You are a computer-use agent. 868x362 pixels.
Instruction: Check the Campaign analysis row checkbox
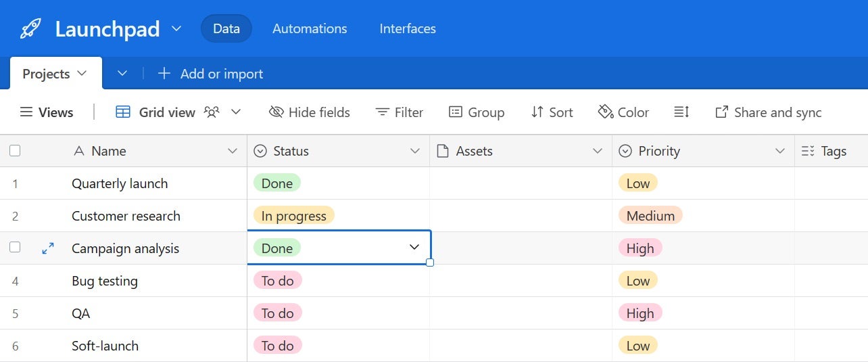coord(15,248)
